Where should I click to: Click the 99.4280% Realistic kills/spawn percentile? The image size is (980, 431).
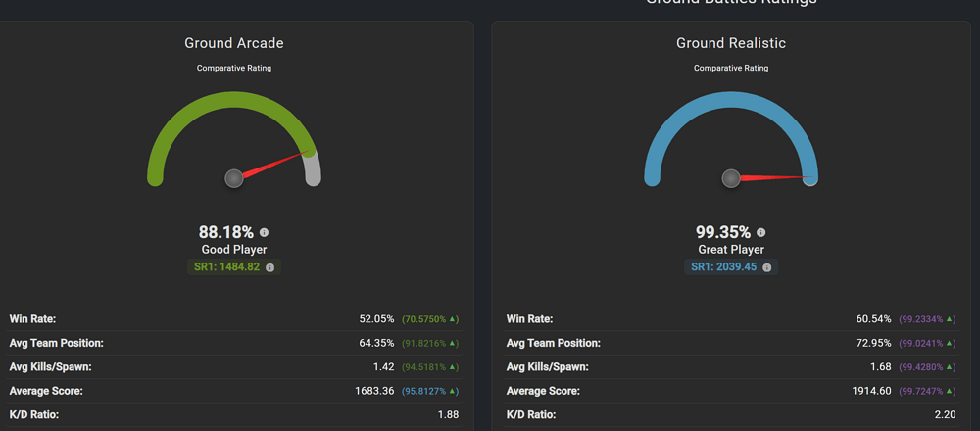pyautogui.click(x=924, y=367)
